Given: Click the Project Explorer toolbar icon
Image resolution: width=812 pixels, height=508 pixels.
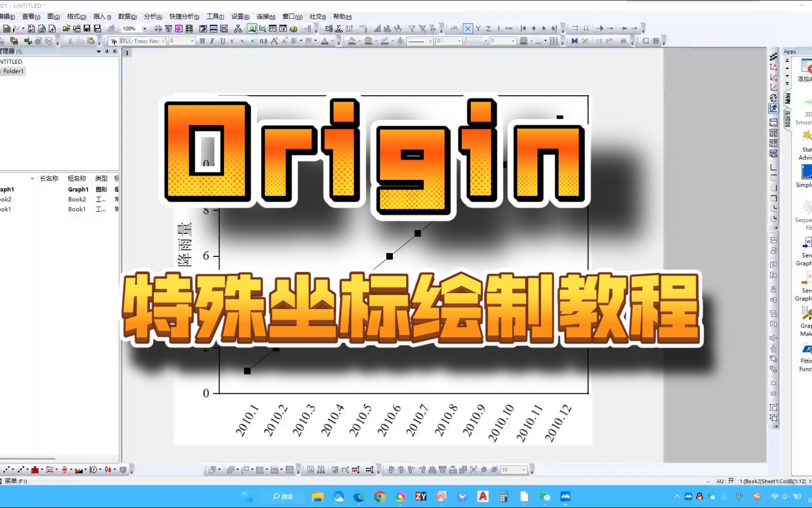Looking at the screenshot, I should 252,29.
